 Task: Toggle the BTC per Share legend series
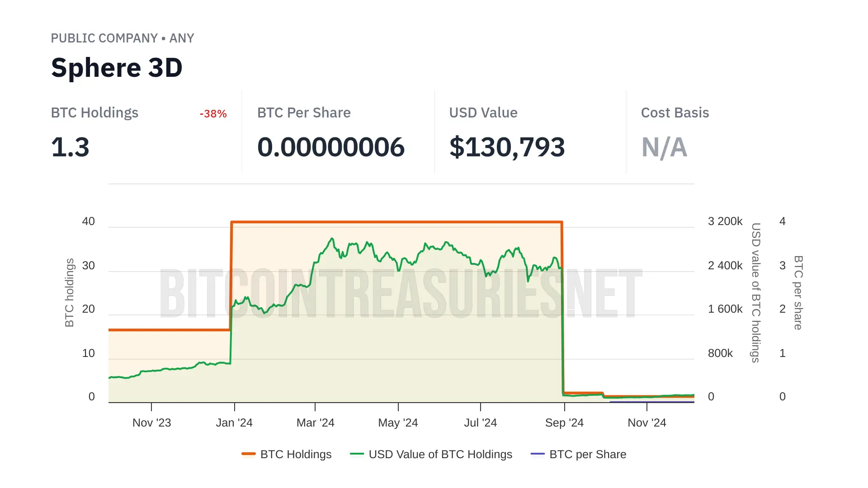click(587, 454)
